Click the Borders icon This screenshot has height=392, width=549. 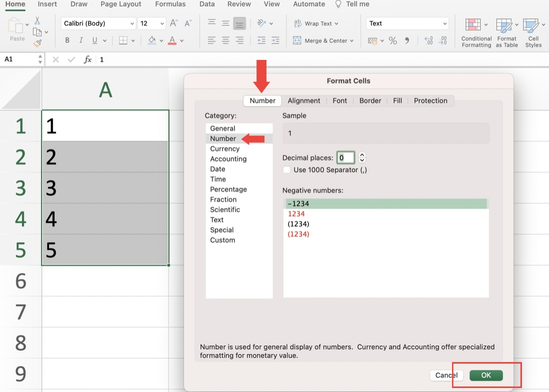coord(123,40)
